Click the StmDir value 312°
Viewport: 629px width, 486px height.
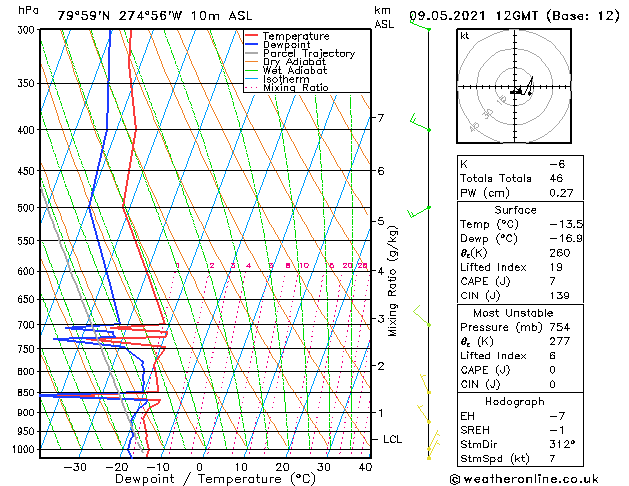click(x=562, y=444)
